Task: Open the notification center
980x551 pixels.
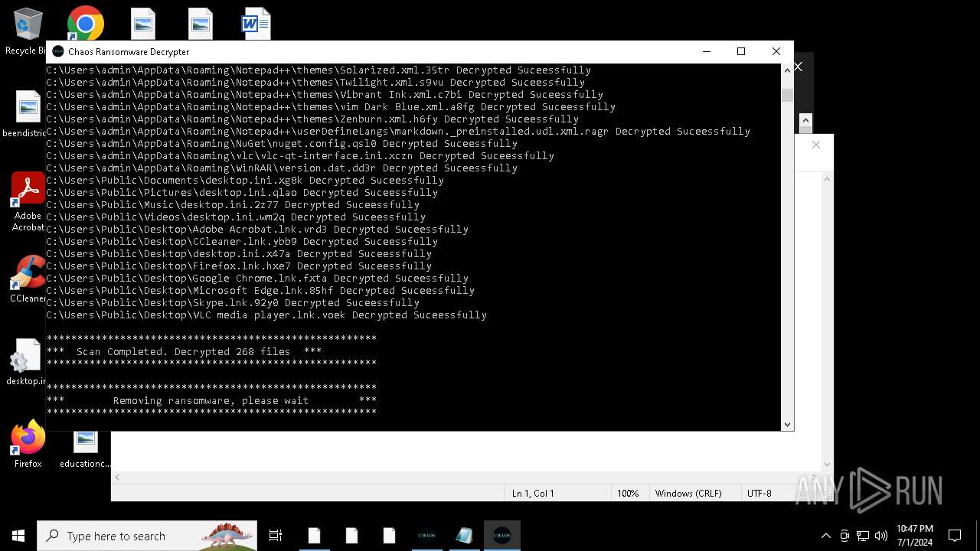Action: click(x=955, y=536)
